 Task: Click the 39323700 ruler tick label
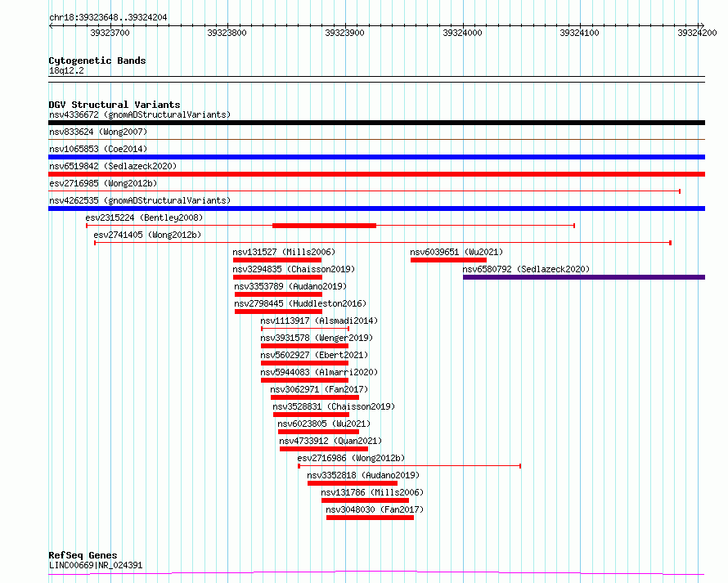[x=110, y=33]
